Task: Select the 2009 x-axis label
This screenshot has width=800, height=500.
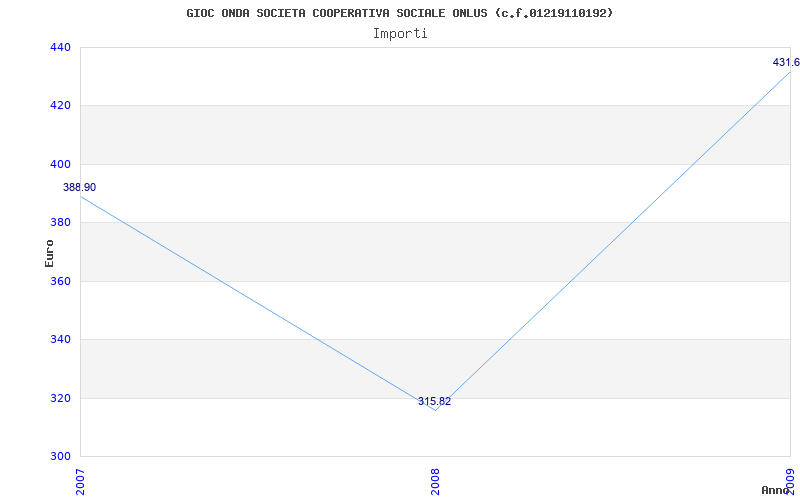Action: pos(791,482)
